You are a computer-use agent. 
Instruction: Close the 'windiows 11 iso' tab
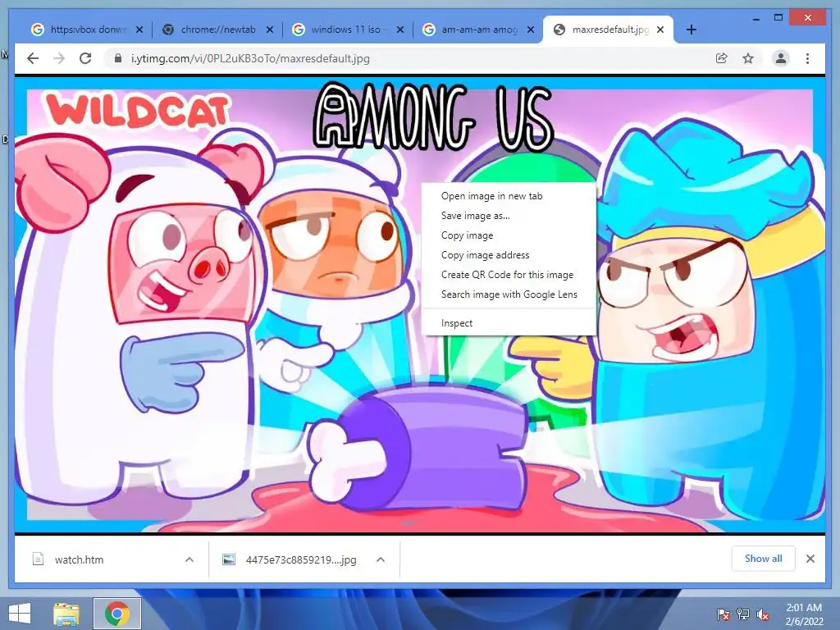coord(400,30)
